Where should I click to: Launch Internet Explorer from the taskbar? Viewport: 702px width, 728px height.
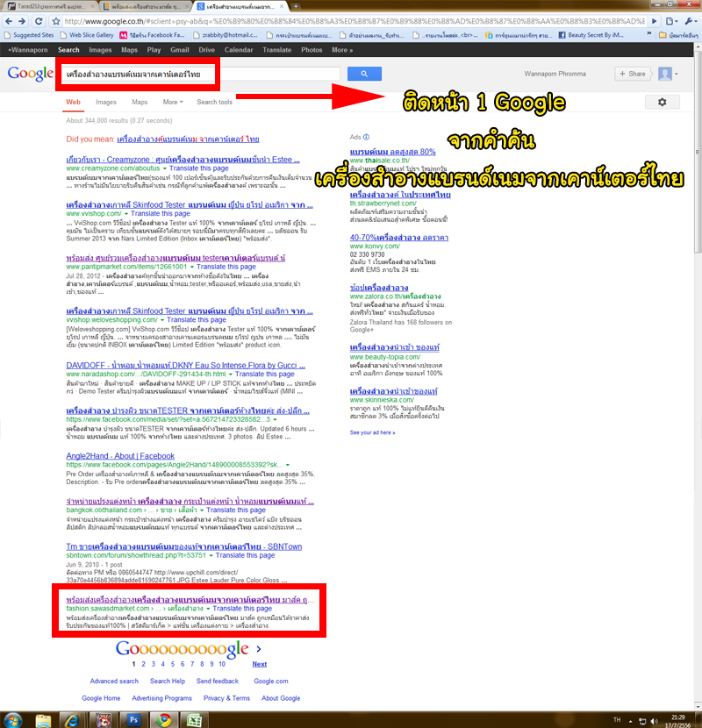[72, 720]
